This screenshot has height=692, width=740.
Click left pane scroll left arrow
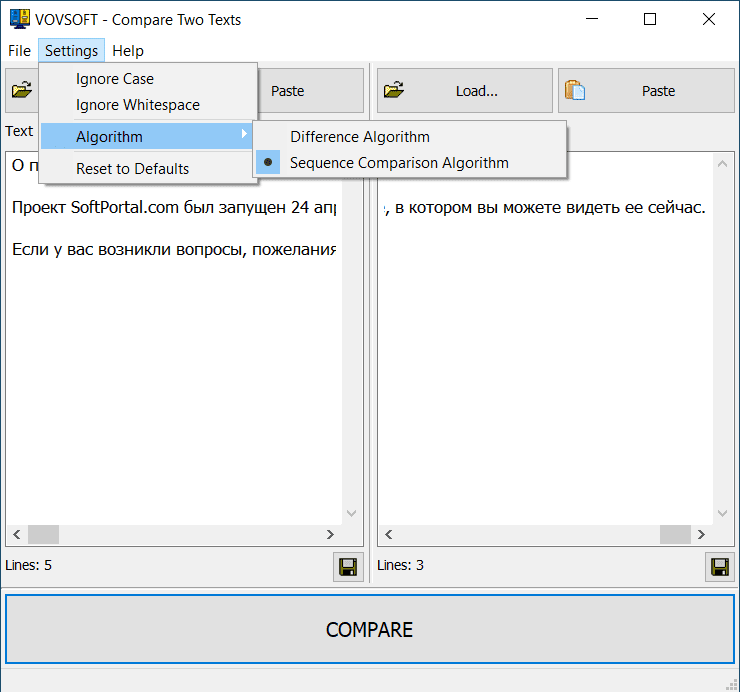17,534
